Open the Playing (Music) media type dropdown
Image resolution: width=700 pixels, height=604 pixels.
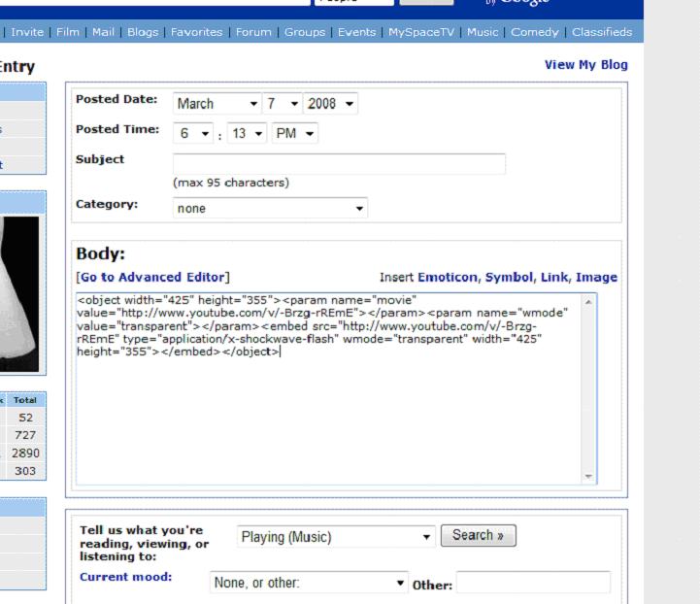click(336, 537)
